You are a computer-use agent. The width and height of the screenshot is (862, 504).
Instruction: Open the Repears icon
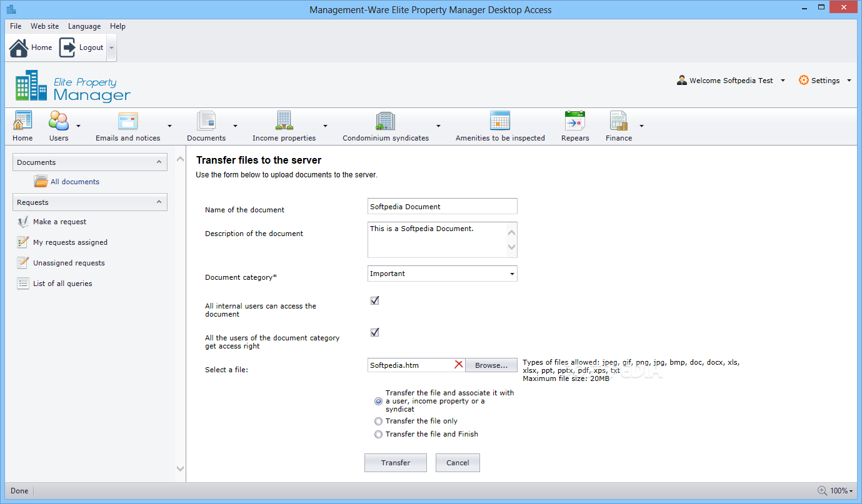pos(574,121)
